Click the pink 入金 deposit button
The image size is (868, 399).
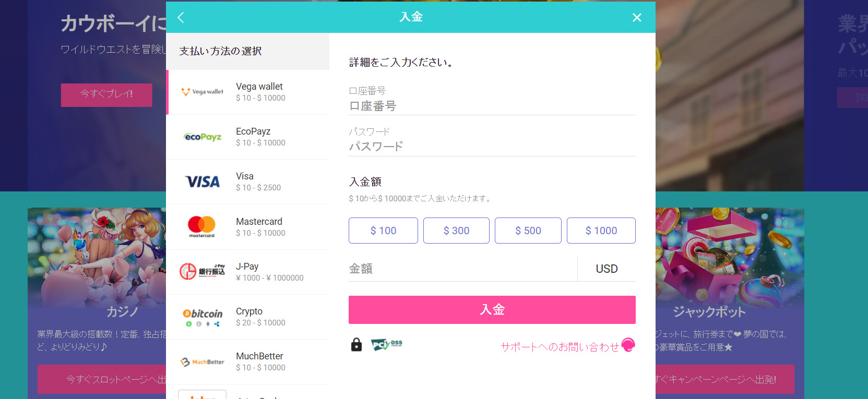point(492,310)
